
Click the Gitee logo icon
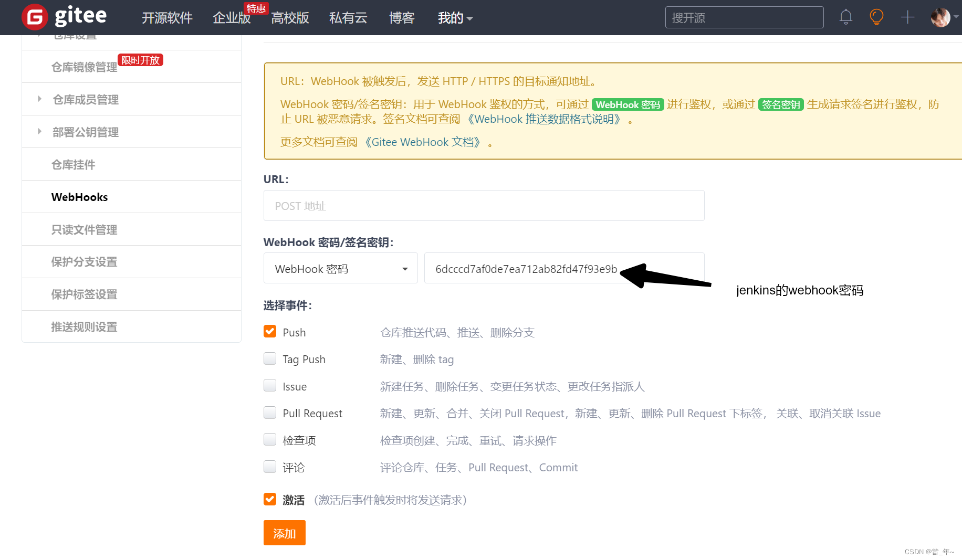click(x=35, y=17)
